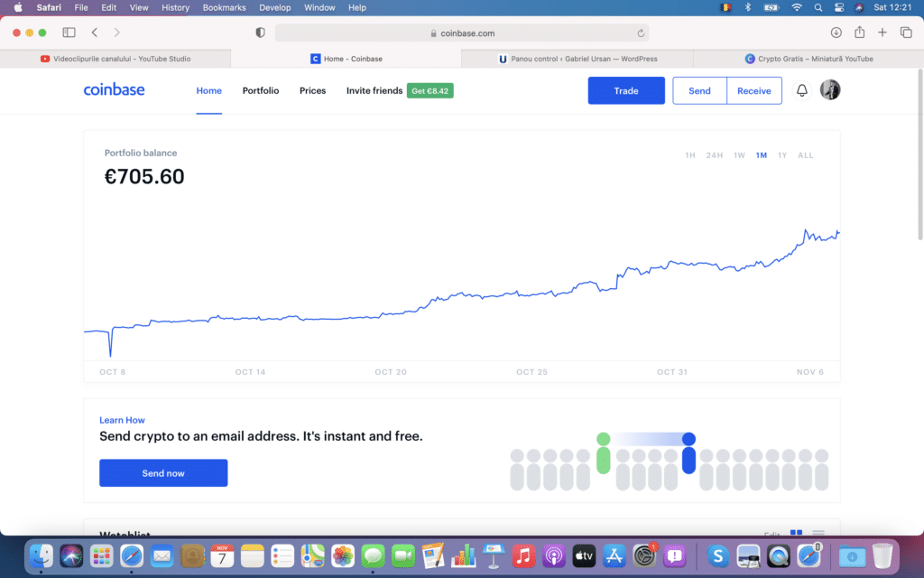Click the page's vertical scrollbar
This screenshot has width=924, height=578.
pyautogui.click(x=919, y=154)
